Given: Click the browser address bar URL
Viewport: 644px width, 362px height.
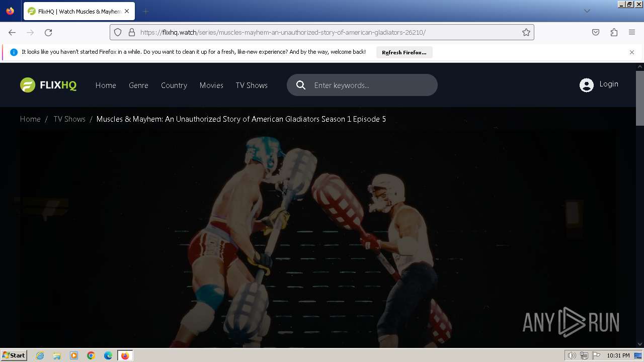Looking at the screenshot, I should point(283,32).
